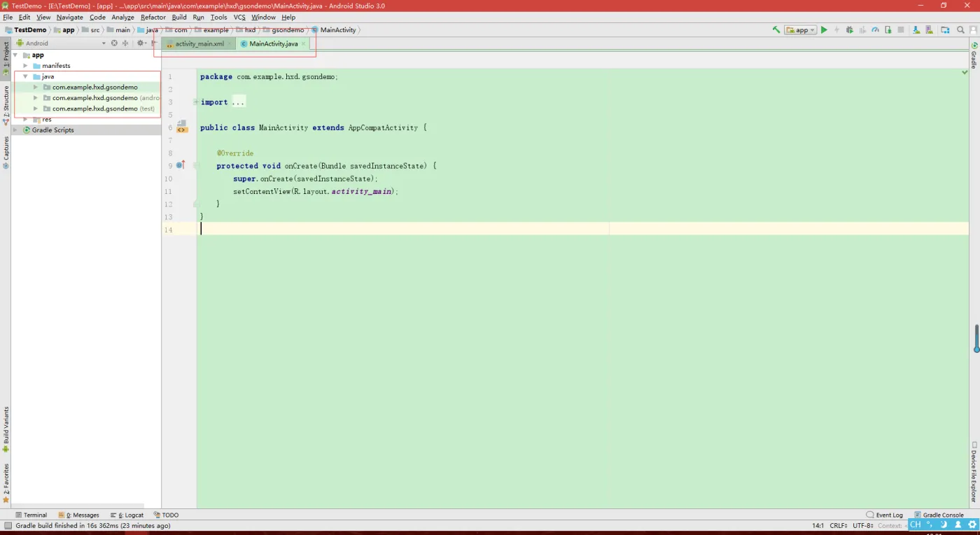The image size is (980, 535).
Task: Click tool window quick access icon bottom-left
Action: click(7, 525)
